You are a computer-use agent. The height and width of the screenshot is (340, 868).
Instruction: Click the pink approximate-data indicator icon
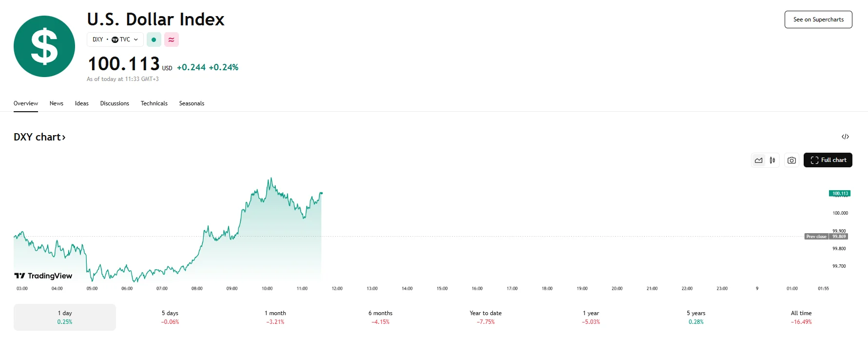point(171,40)
